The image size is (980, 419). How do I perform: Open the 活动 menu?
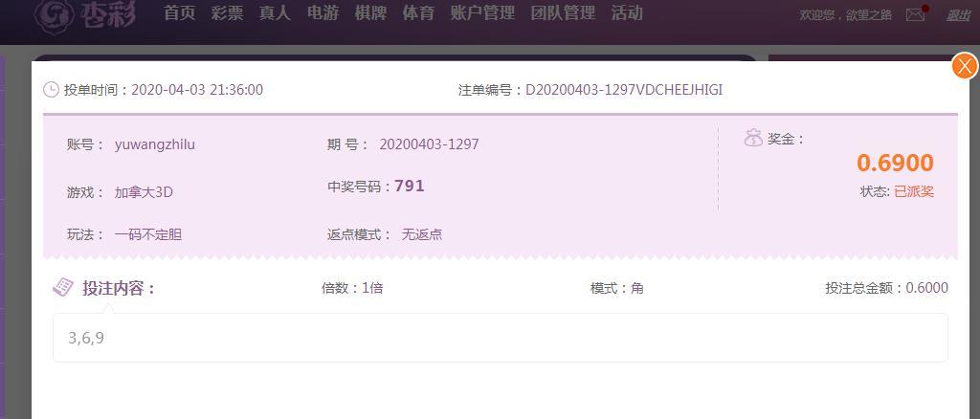(x=627, y=13)
